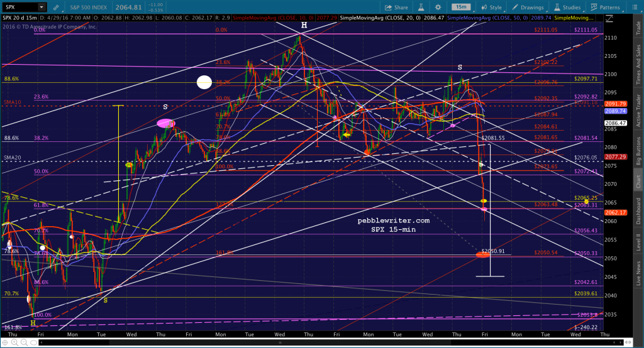Switch to Level II side tab

click(638, 242)
